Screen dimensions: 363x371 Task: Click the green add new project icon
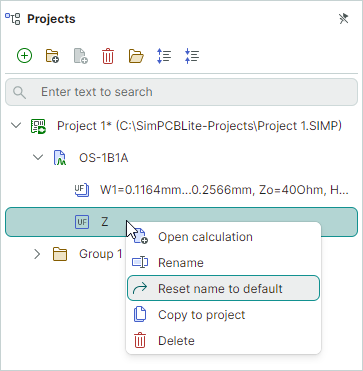(x=25, y=56)
